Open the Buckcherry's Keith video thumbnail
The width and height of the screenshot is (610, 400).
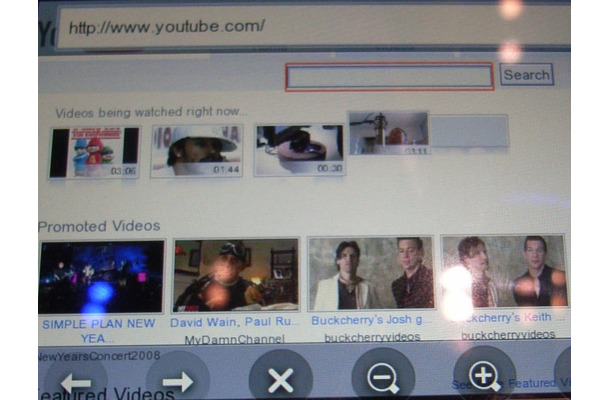[504, 271]
